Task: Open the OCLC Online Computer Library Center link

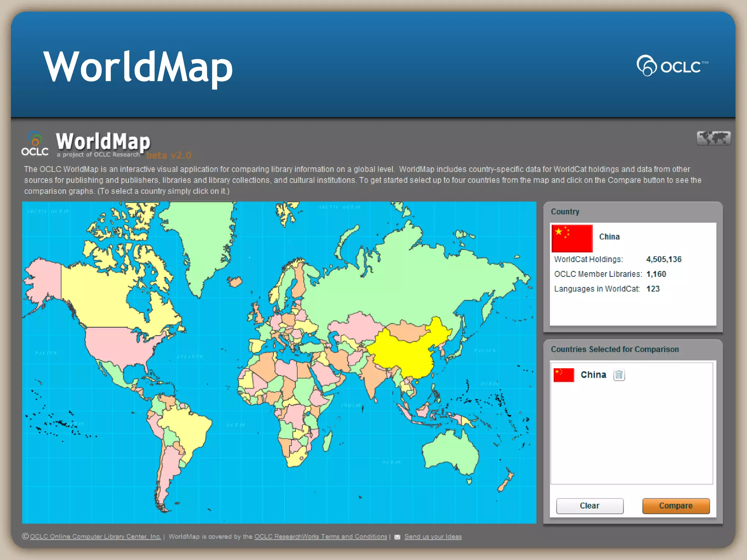Action: 95,536
